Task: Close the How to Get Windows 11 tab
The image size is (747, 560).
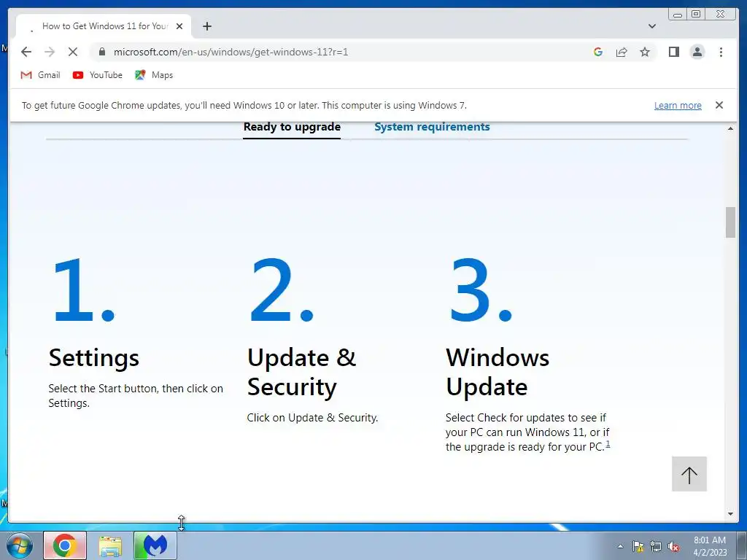Action: click(179, 26)
